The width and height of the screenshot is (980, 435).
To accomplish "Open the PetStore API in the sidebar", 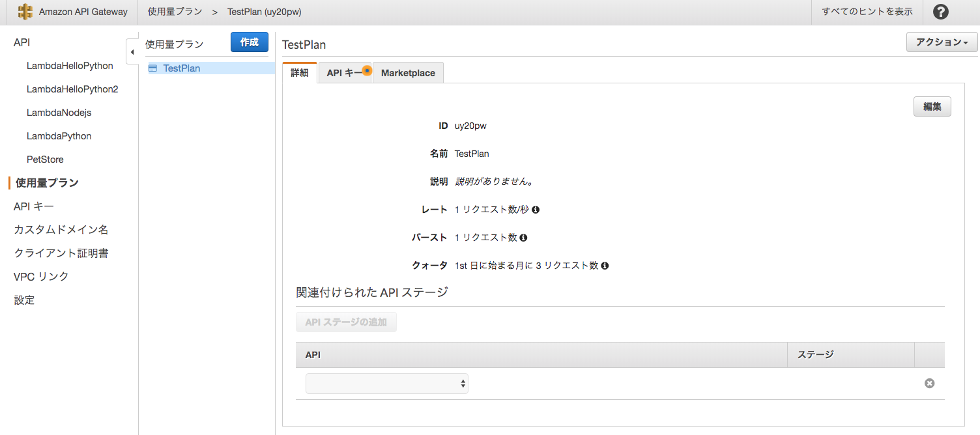I will [x=45, y=159].
